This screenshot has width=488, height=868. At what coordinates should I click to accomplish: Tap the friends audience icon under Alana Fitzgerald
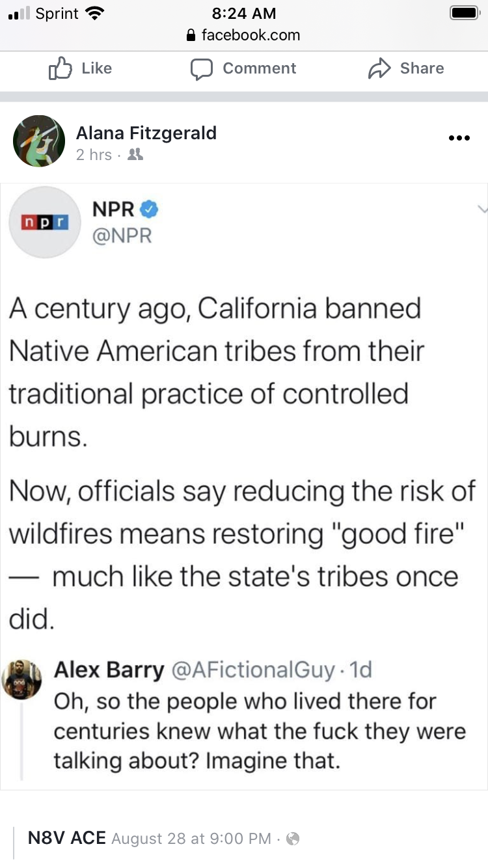click(x=136, y=155)
